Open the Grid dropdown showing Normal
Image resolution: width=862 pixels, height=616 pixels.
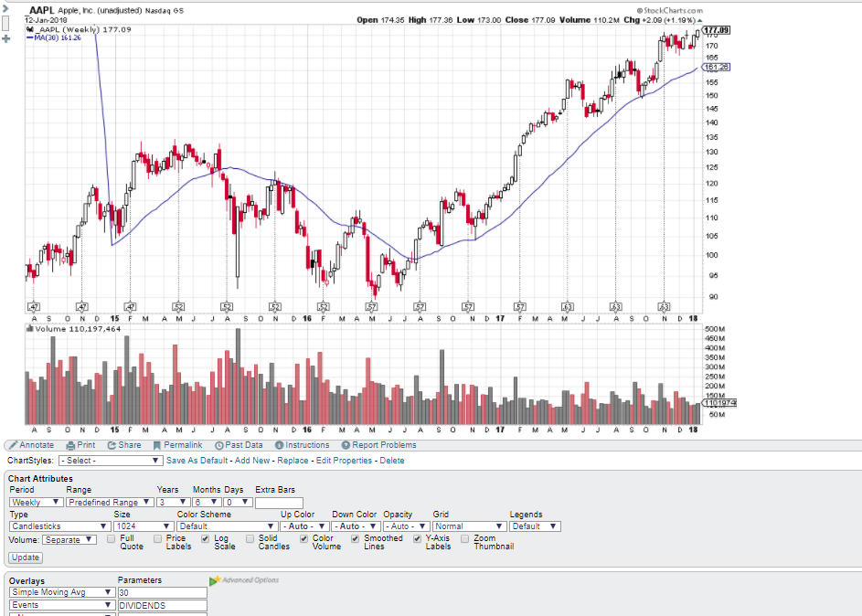pyautogui.click(x=469, y=526)
